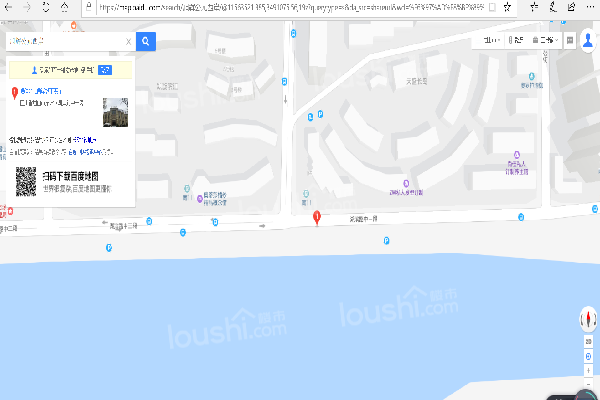600x400 pixels.
Task: Expand the toolbox dropdown
Action: click(545, 40)
